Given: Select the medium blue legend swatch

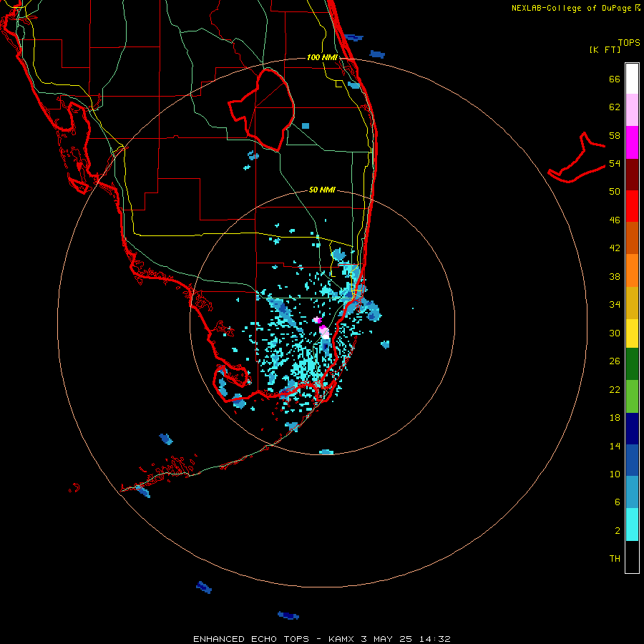Looking at the screenshot, I should coord(632,460).
